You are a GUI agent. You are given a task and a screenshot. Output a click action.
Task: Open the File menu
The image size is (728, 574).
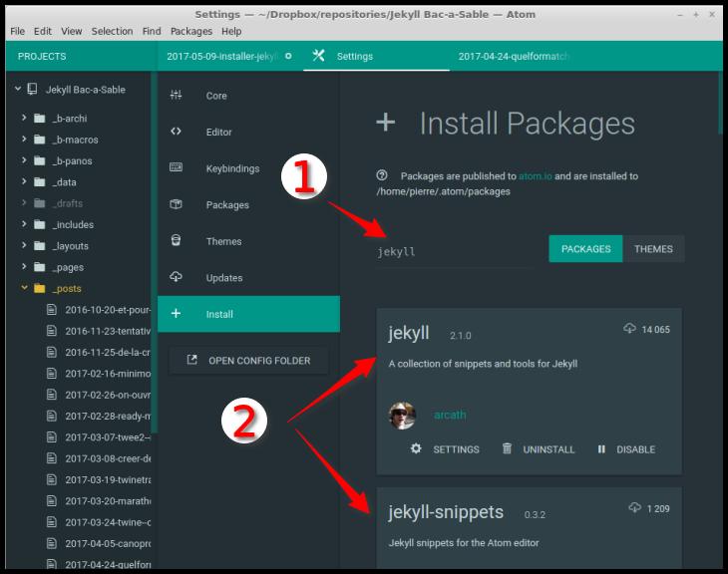18,31
